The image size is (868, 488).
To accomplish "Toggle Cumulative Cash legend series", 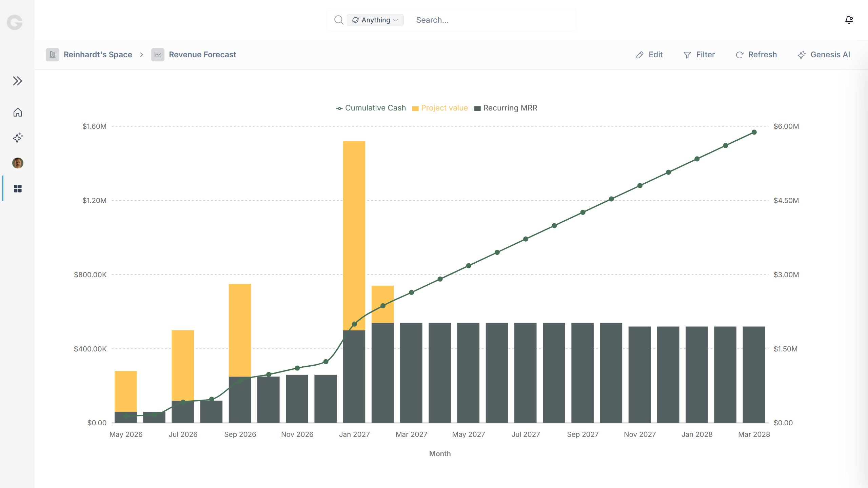I will tap(371, 108).
